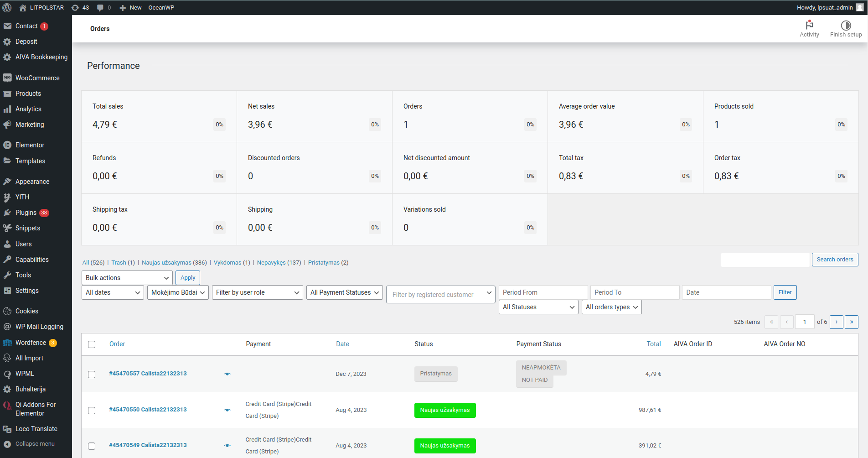
Task: Click the plus icon for New
Action: point(123,8)
